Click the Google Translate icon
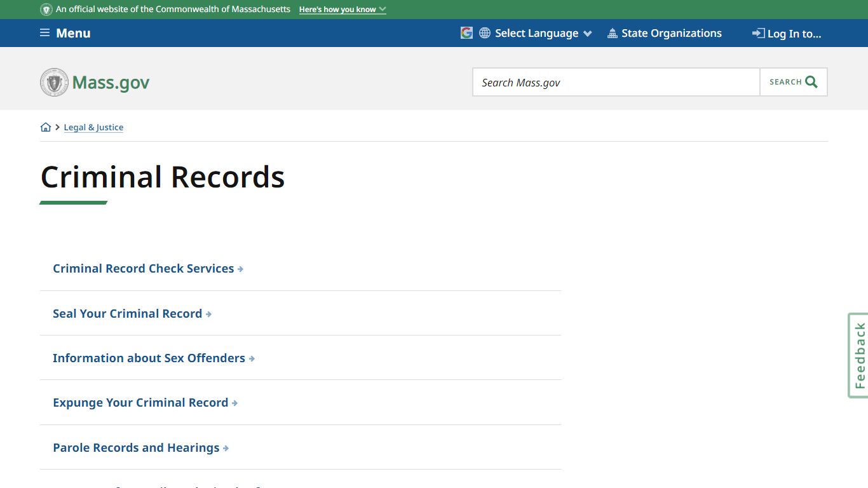The image size is (868, 488). pos(466,33)
